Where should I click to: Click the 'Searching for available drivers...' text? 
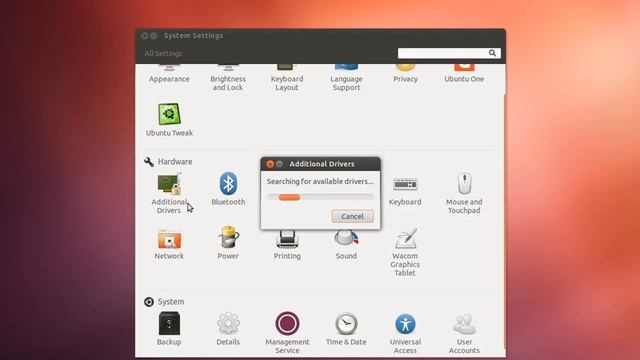tap(320, 181)
